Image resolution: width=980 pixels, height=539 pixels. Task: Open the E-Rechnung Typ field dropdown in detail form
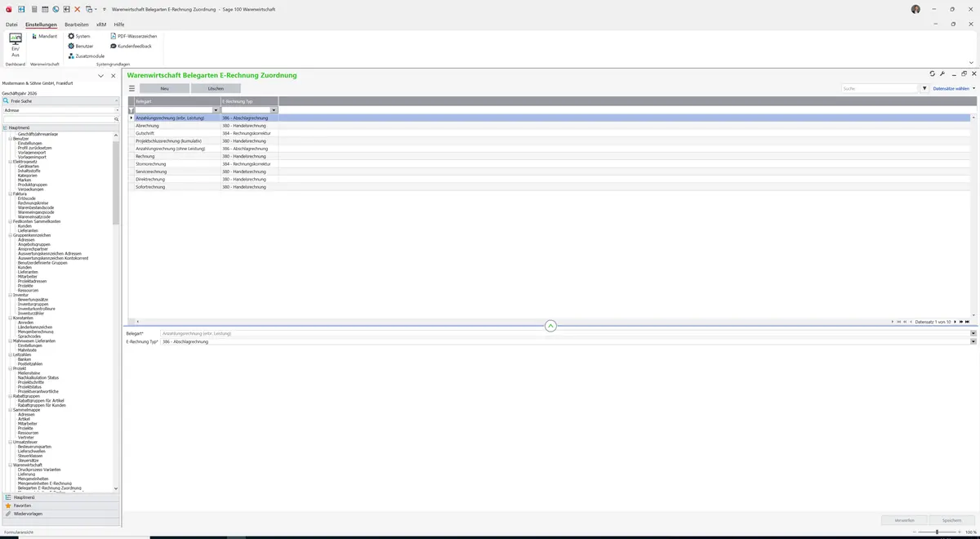(973, 341)
